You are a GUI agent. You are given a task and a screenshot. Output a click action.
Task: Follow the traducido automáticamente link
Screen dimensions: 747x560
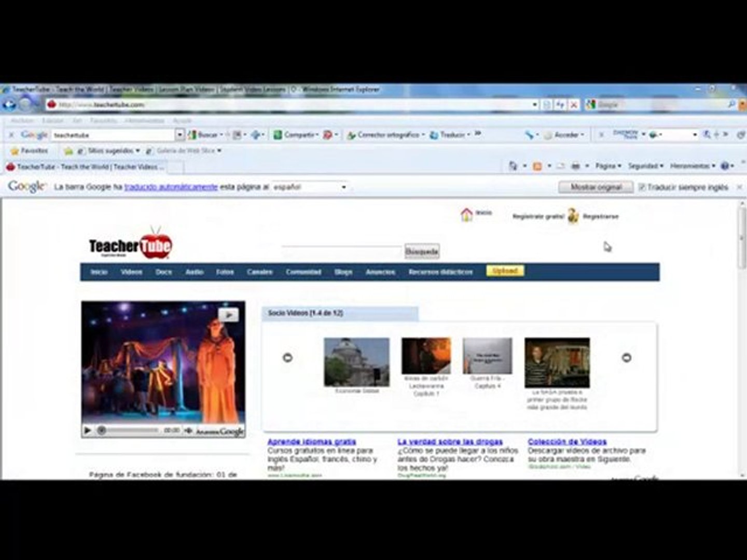point(171,187)
